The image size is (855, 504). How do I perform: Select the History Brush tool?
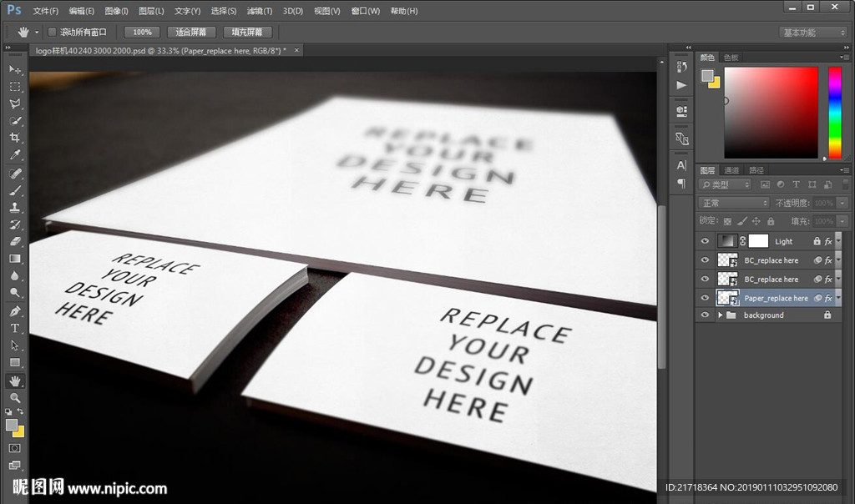pos(15,224)
